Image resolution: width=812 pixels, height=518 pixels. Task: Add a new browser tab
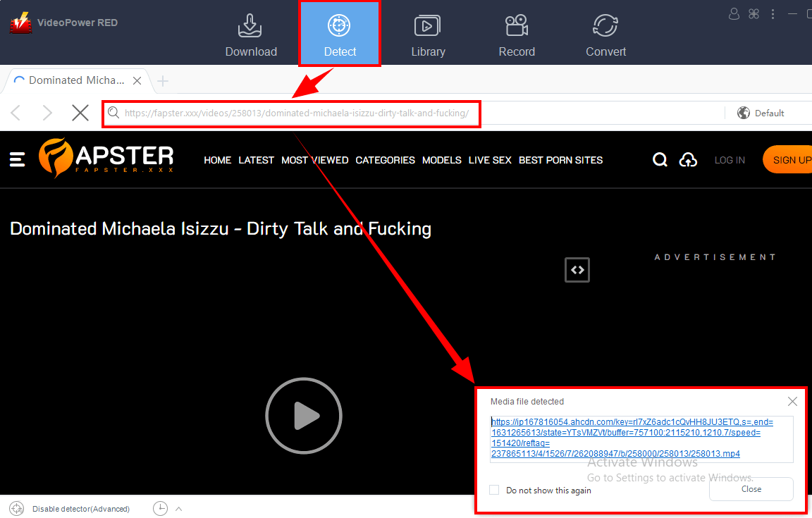[163, 81]
